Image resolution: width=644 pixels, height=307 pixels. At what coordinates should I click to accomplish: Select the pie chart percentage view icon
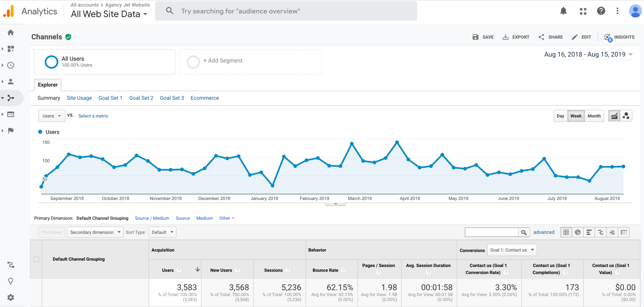(578, 232)
